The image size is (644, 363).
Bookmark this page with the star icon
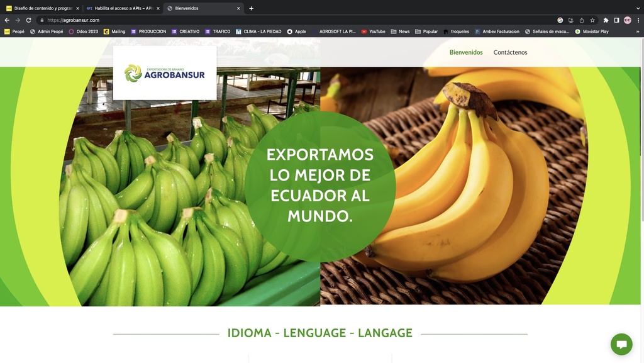click(592, 20)
